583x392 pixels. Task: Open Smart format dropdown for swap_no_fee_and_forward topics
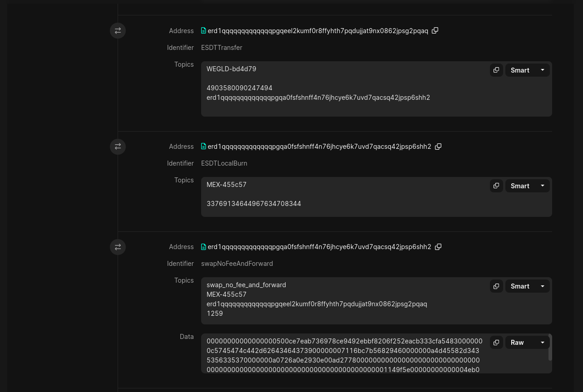(x=528, y=286)
